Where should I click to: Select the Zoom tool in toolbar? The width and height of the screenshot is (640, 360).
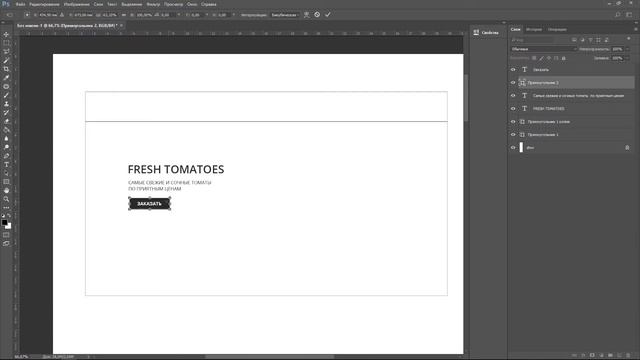(x=6, y=199)
